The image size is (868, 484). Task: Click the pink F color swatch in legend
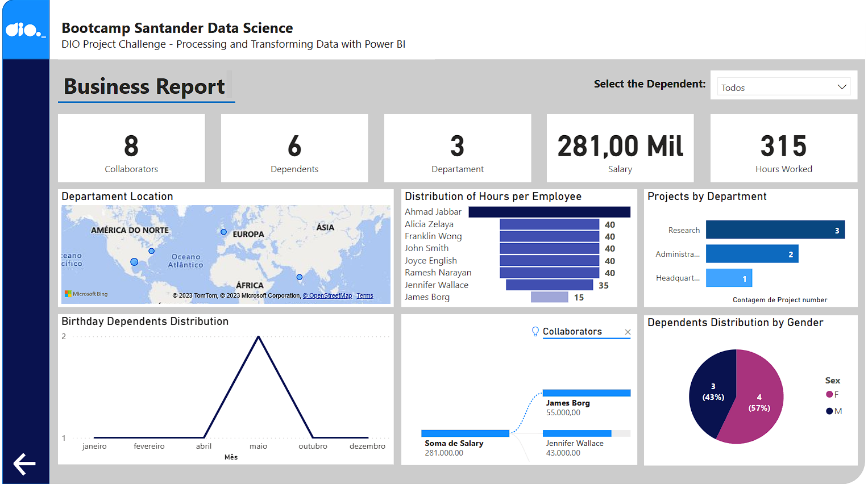click(x=829, y=394)
